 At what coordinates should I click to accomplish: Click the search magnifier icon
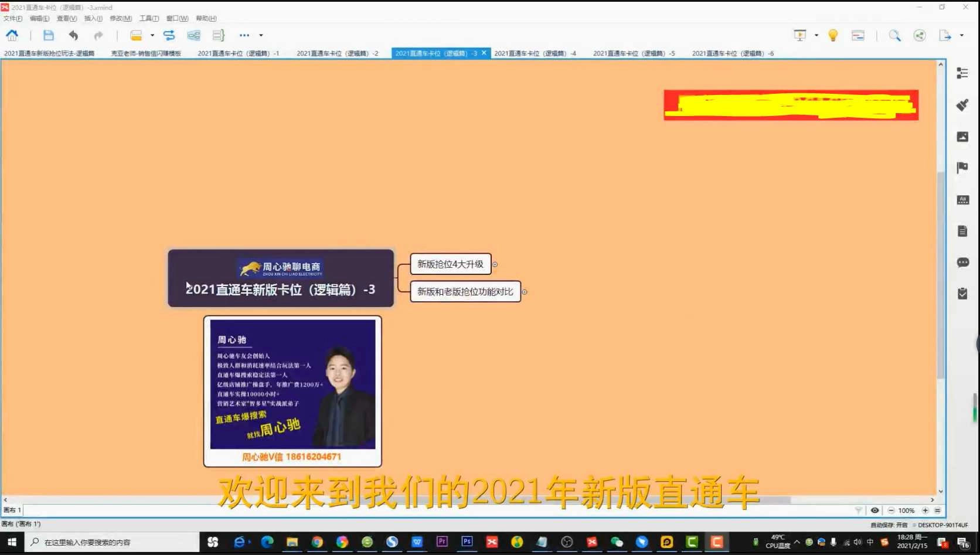(894, 35)
